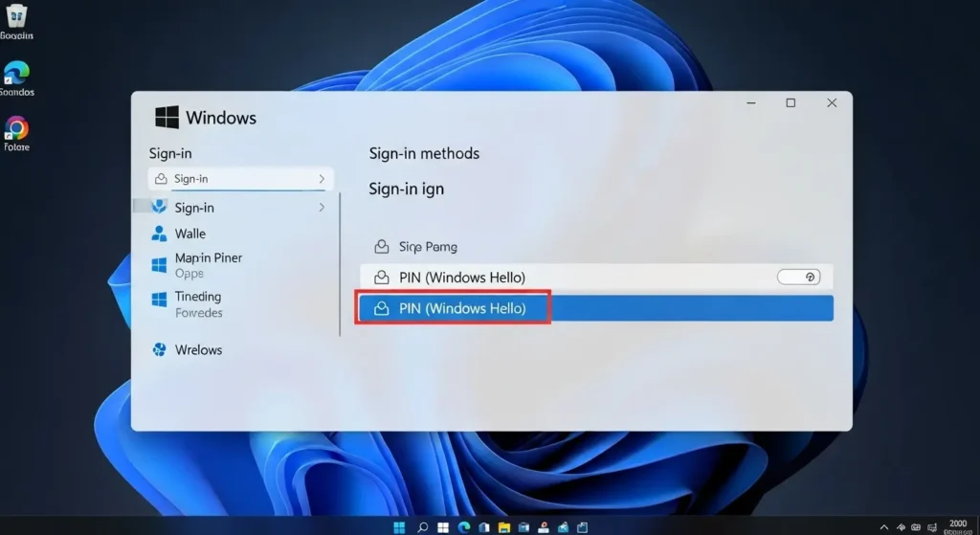Viewport: 980px width, 535px height.
Task: Select the Sign-in item with shield icon
Action: [x=239, y=208]
